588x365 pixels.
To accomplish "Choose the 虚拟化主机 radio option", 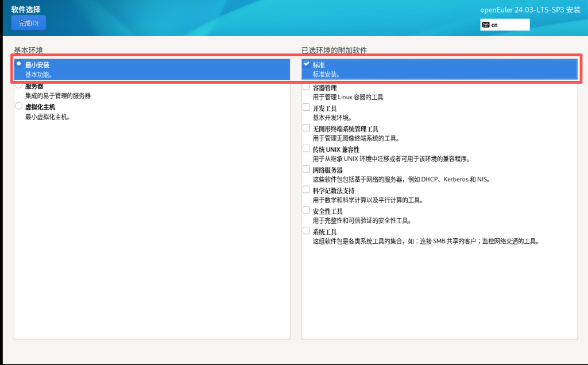I will [x=19, y=107].
